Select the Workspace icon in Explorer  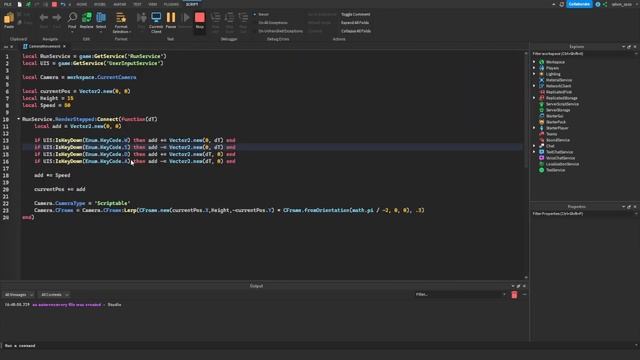tap(542, 62)
